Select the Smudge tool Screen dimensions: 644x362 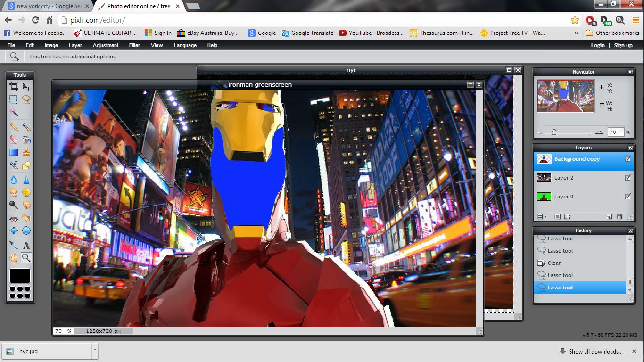pos(14,192)
